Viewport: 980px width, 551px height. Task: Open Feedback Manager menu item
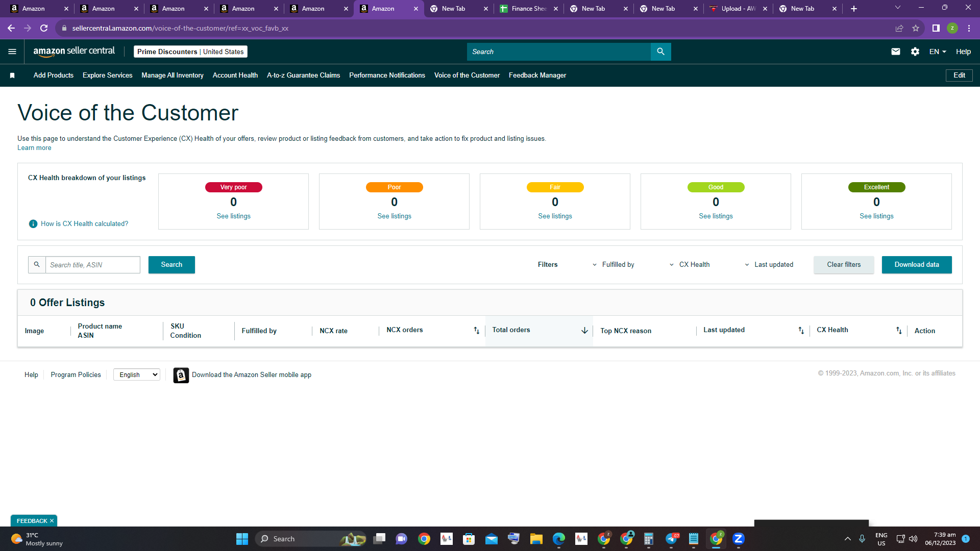[537, 76]
